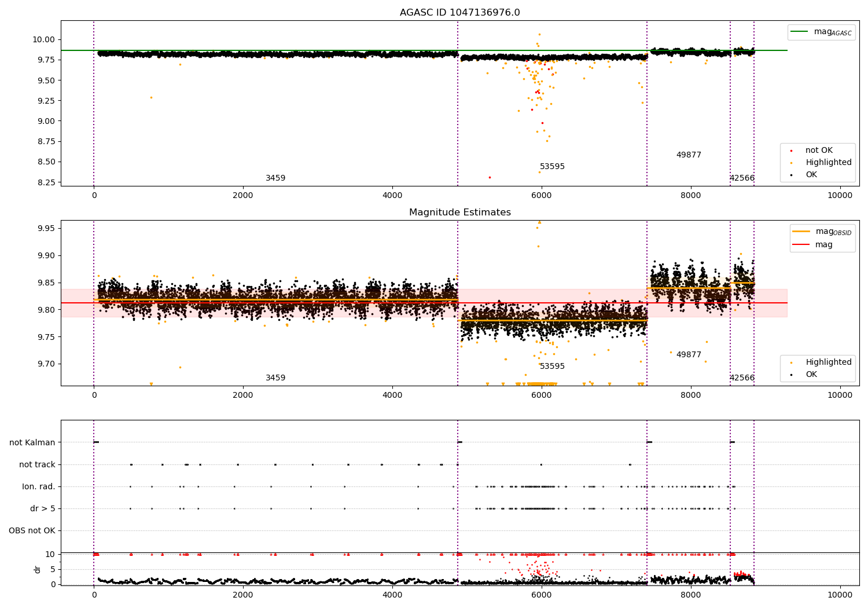868x608 pixels.
Task: Click x-tick 6000 under the top plot
Action: pyautogui.click(x=542, y=195)
